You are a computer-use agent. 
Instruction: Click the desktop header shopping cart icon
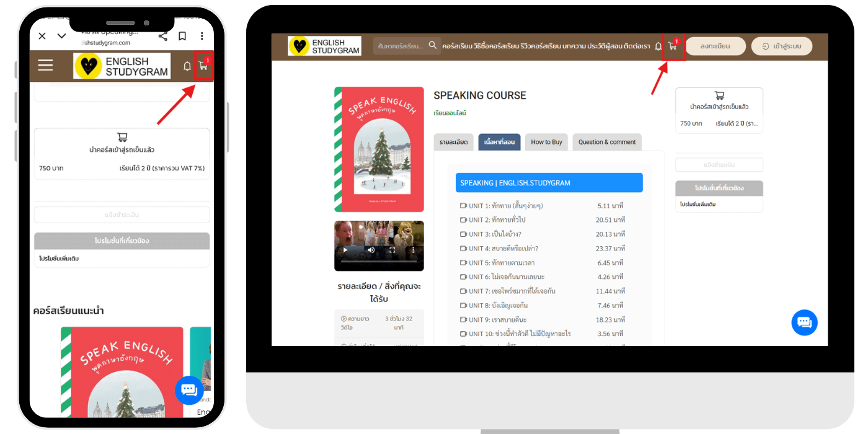click(x=673, y=46)
